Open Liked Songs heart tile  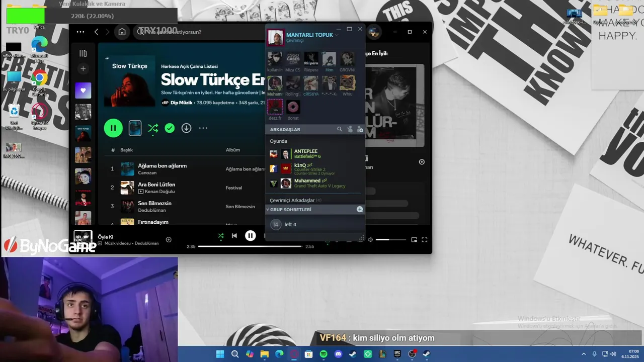83,90
